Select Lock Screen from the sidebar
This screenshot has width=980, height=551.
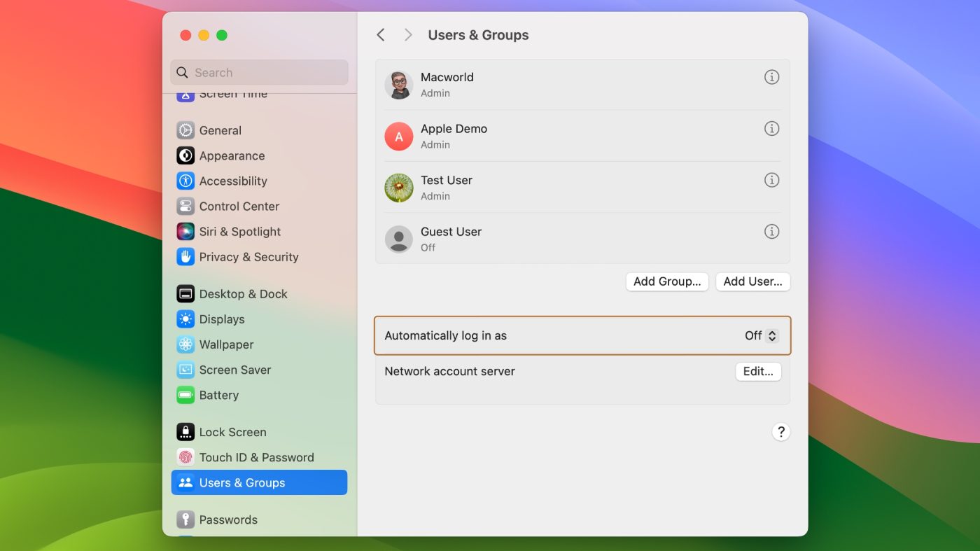coord(232,432)
